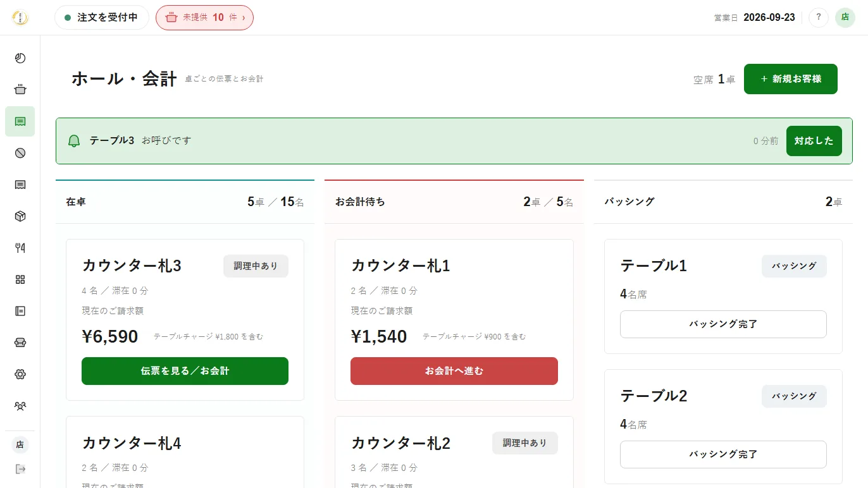Click the 5卓／15名 count in 在卓 header
The image size is (868, 488).
[x=276, y=202]
